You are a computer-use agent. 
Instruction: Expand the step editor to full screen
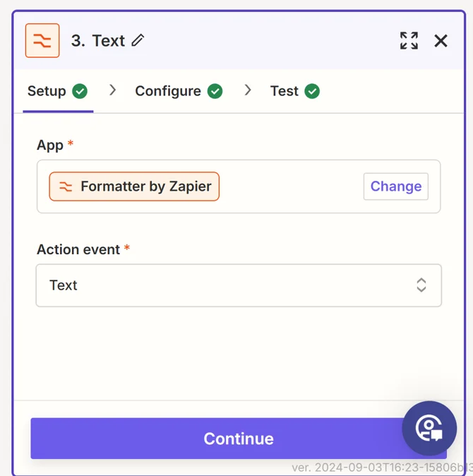click(409, 41)
